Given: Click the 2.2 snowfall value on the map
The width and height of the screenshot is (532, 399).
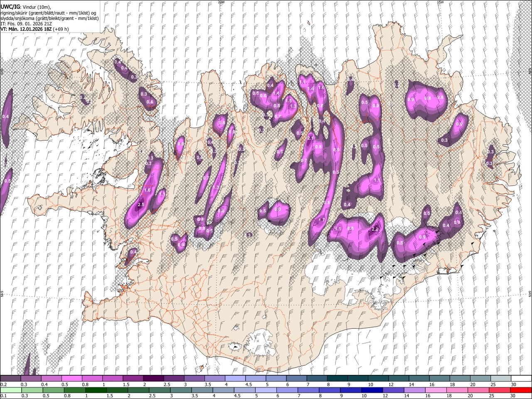Looking at the screenshot, I should tap(375, 229).
